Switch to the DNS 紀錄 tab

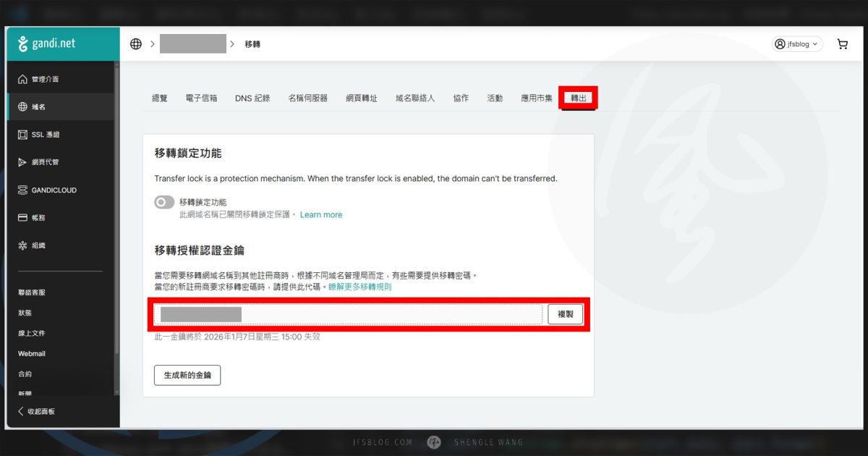(252, 97)
